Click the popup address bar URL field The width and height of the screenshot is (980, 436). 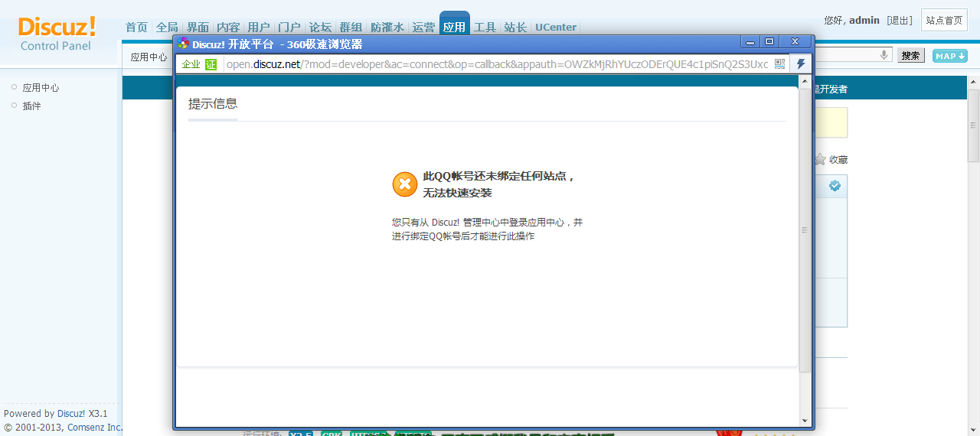497,64
